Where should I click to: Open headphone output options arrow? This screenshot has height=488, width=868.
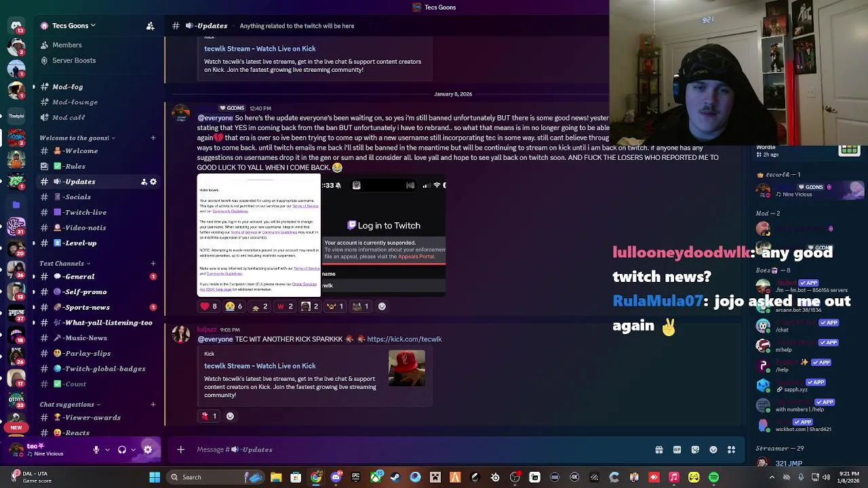[x=133, y=449]
